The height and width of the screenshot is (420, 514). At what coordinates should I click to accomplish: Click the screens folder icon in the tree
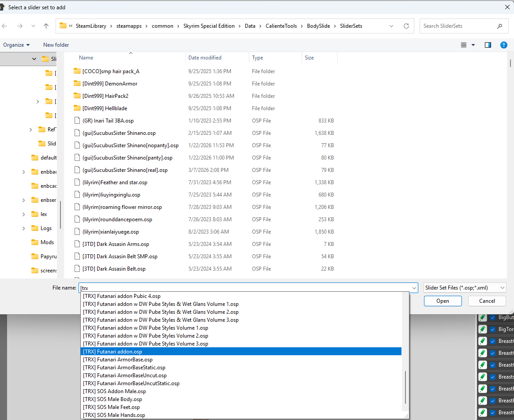point(35,271)
